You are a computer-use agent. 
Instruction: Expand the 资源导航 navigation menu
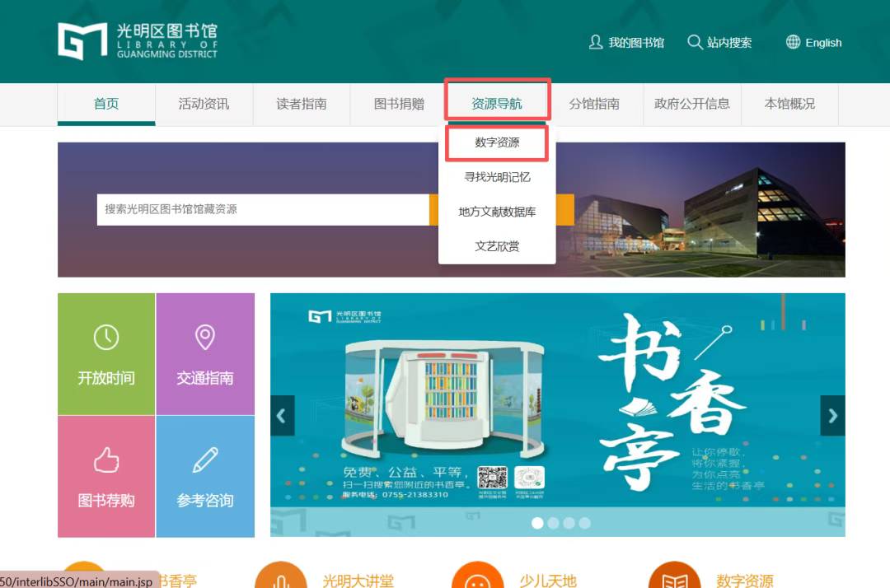coord(497,104)
